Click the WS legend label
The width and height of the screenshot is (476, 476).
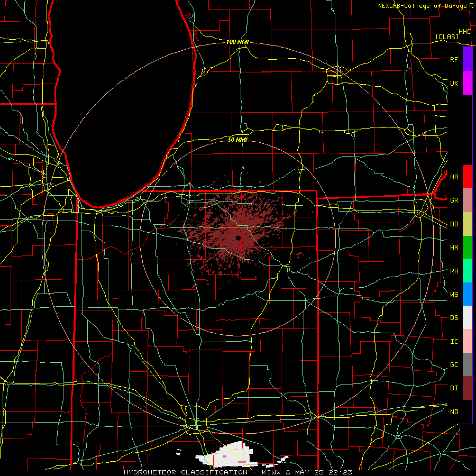click(454, 295)
